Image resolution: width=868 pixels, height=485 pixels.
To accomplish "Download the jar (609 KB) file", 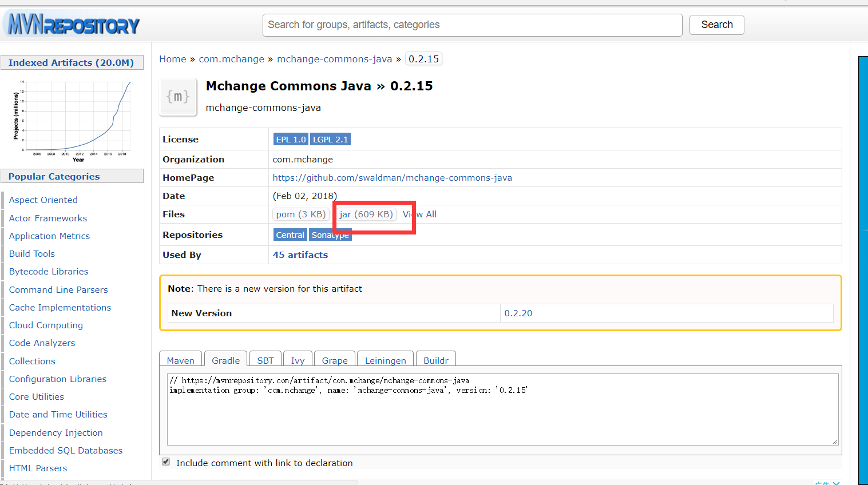I will tap(366, 214).
